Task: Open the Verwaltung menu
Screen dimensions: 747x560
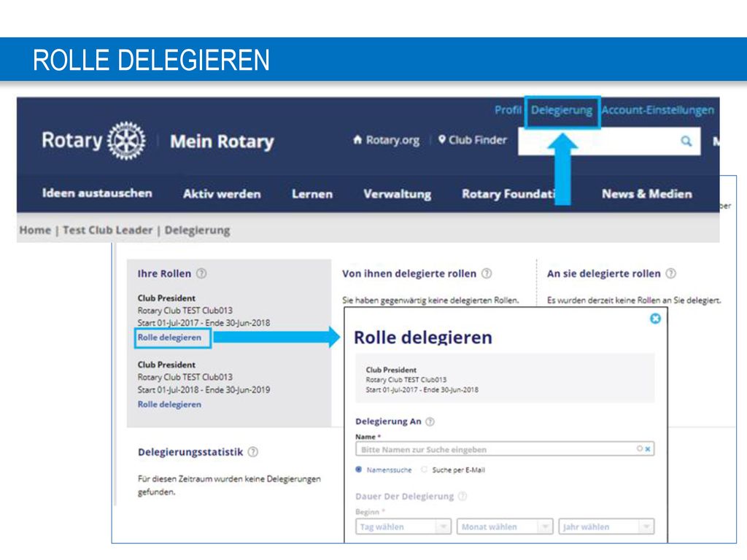Action: [x=398, y=194]
